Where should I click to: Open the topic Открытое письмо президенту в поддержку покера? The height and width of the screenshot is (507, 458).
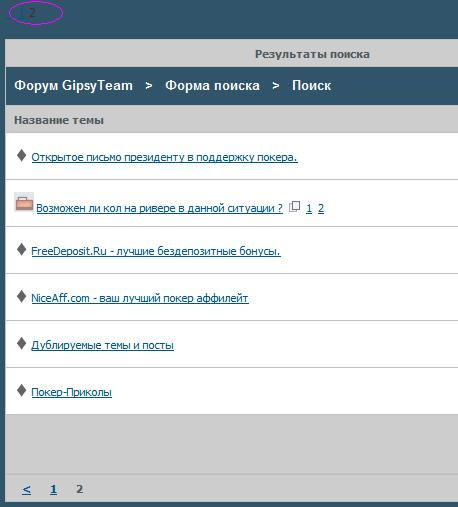pyautogui.click(x=164, y=157)
